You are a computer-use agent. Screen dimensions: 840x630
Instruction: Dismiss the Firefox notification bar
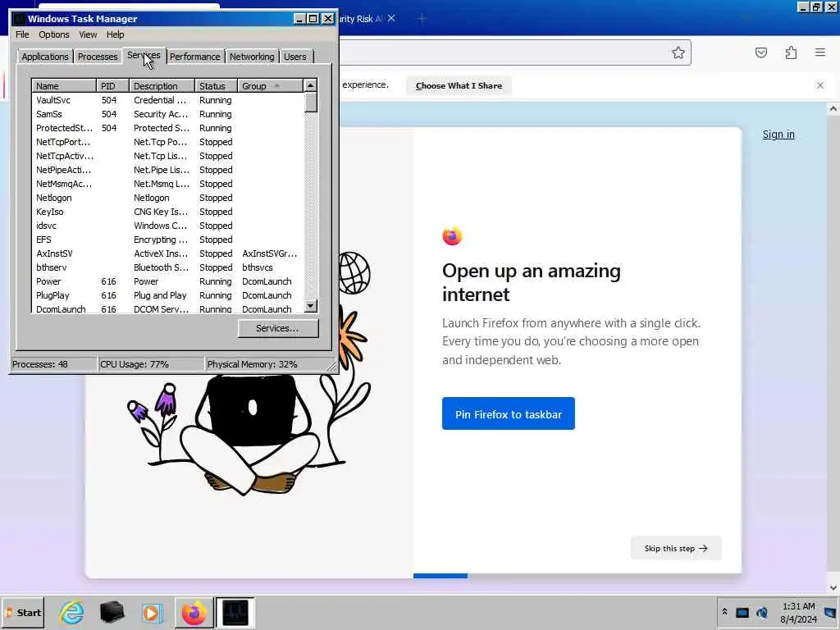pos(820,85)
